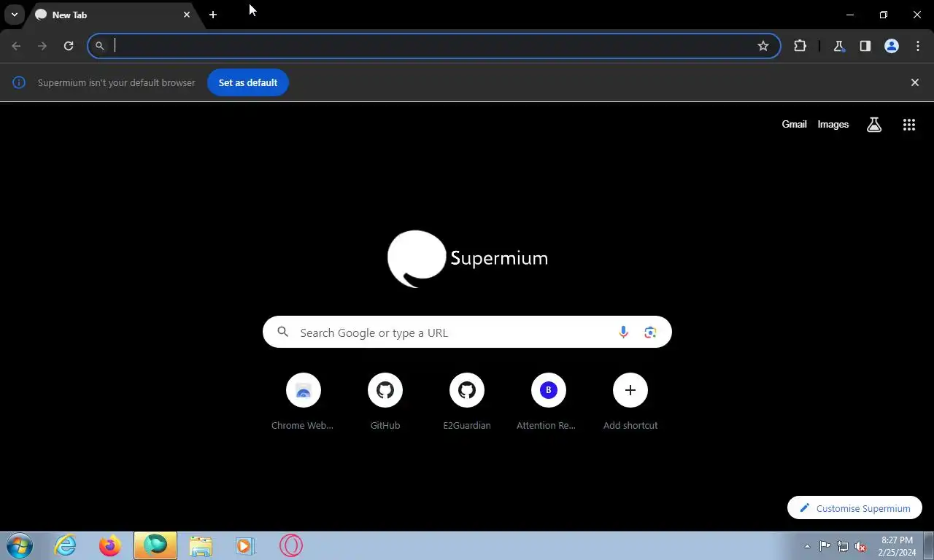Open the Google apps grid
Viewport: 934px width, 560px height.
click(x=909, y=125)
